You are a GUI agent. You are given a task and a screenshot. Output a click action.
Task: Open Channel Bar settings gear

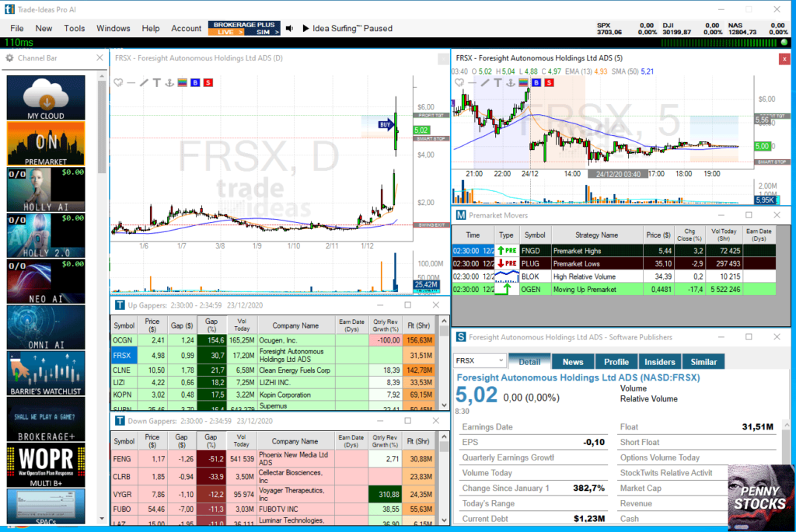click(9, 57)
